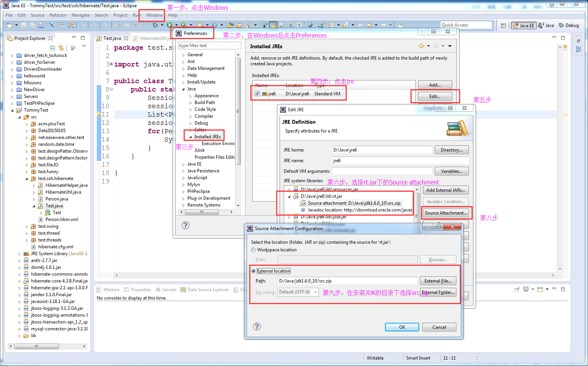588x366 pixels.
Task: Click OK in Source Attachment Configuration
Action: click(x=402, y=327)
